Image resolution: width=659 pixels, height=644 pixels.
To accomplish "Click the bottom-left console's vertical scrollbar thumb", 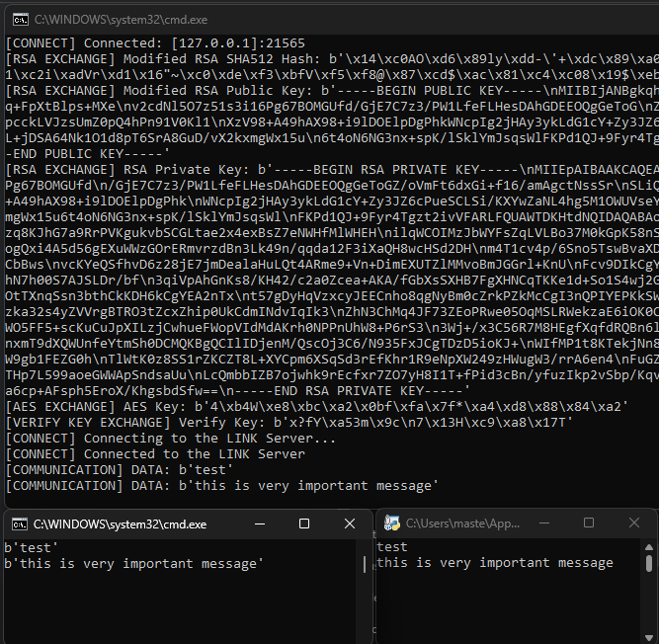I will (366, 563).
